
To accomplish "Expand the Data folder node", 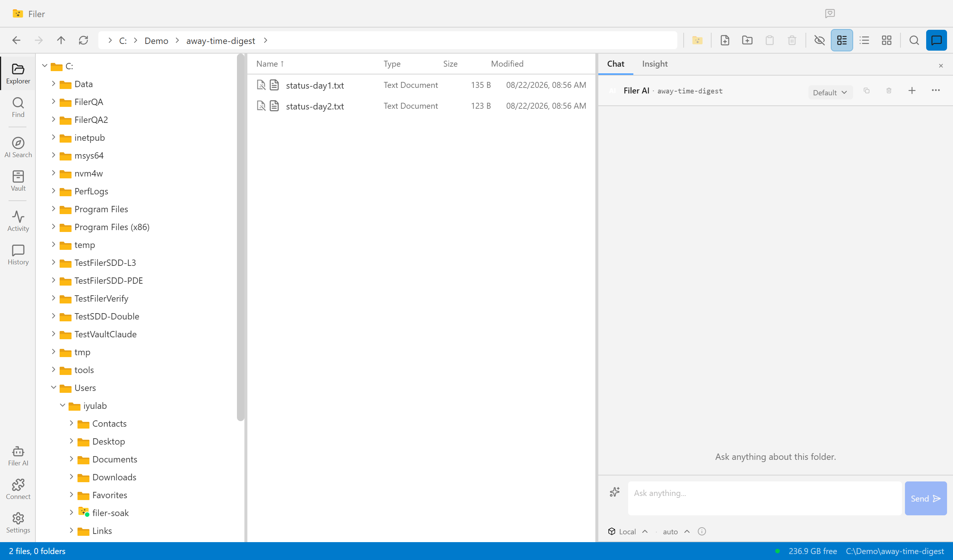I will coord(53,84).
